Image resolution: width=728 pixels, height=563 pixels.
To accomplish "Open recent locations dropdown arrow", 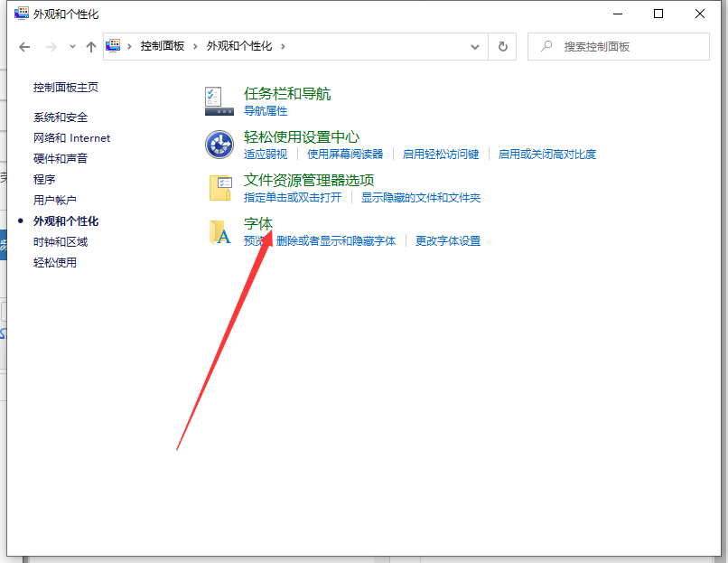I will (x=72, y=46).
